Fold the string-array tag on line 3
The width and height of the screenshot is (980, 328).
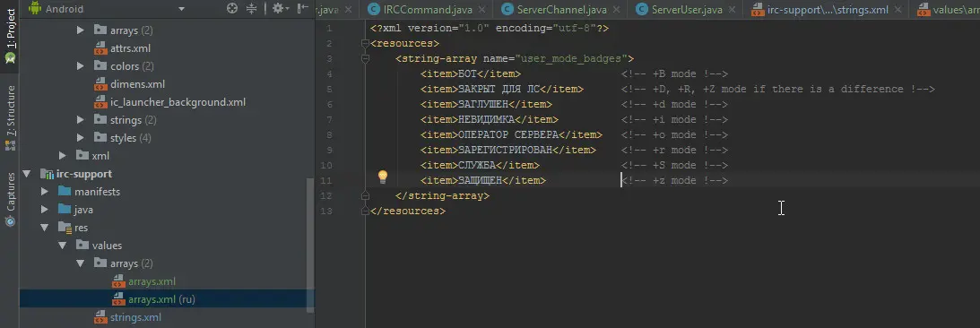pos(365,59)
